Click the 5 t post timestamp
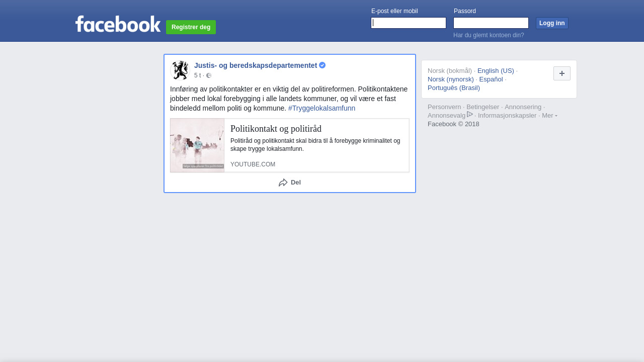 tap(197, 75)
